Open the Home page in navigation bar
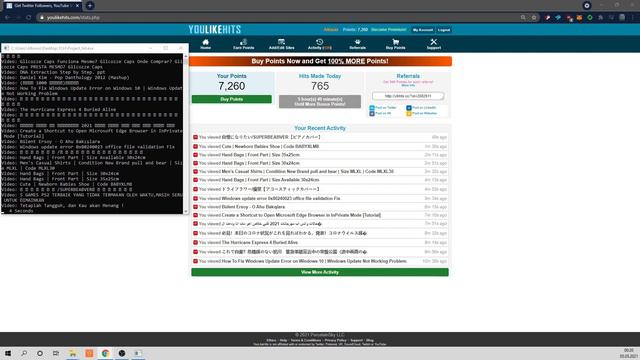640x360 pixels. pos(205,44)
